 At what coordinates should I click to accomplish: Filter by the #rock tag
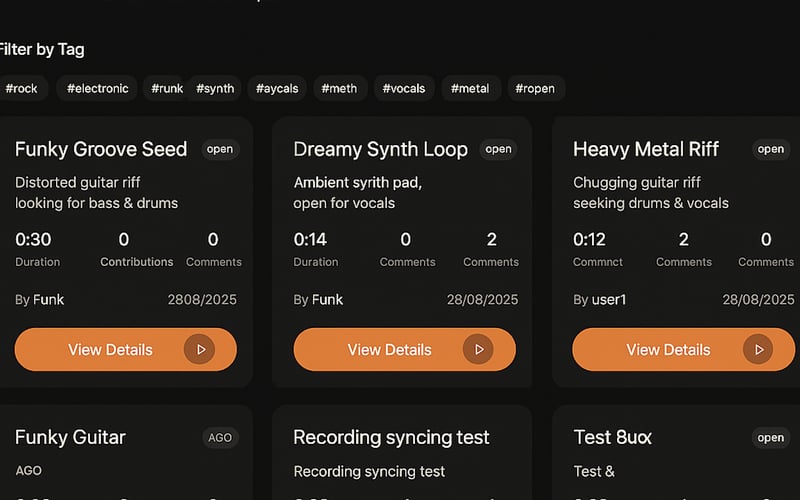point(21,88)
